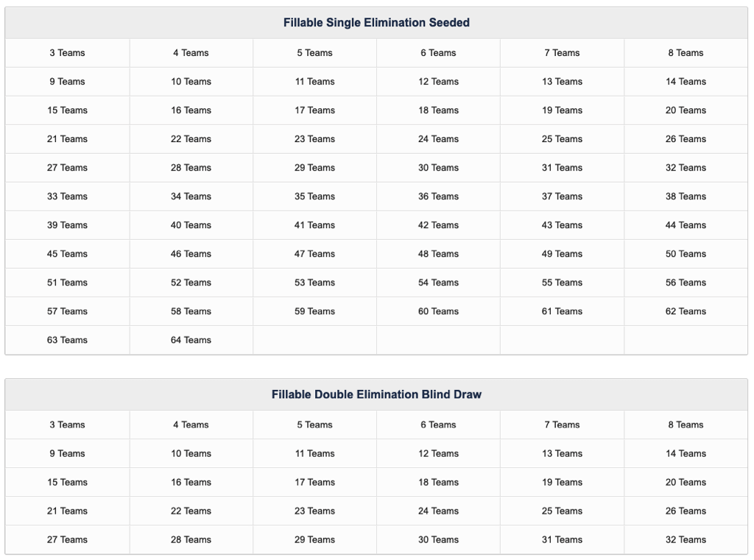Viewport: 754px width, 560px height.
Task: Select 27 Teams blind draw bracket
Action: pyautogui.click(x=67, y=539)
